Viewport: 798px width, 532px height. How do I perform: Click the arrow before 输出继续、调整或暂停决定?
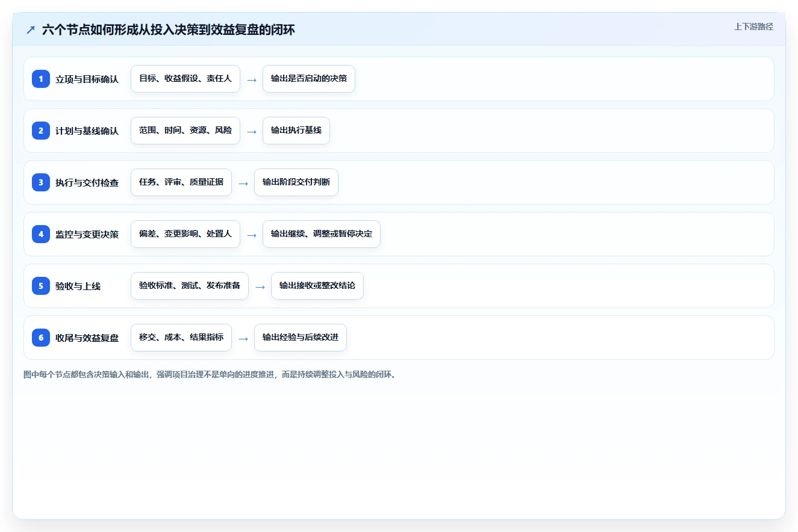[x=252, y=235]
